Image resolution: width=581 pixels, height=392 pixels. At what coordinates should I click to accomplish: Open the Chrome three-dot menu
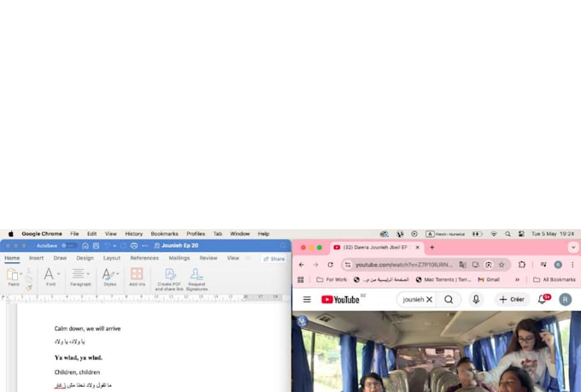click(572, 265)
